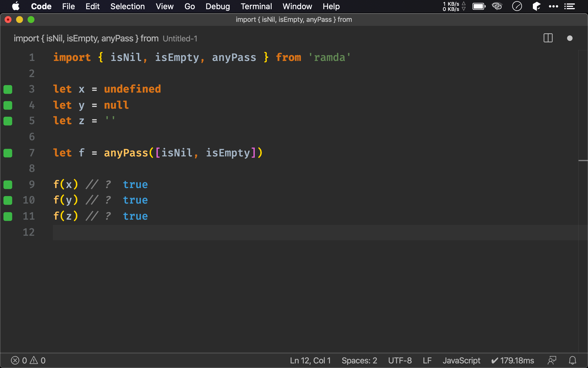This screenshot has height=368, width=588.
Task: Toggle the green breakpoint on line 7
Action: [x=8, y=153]
